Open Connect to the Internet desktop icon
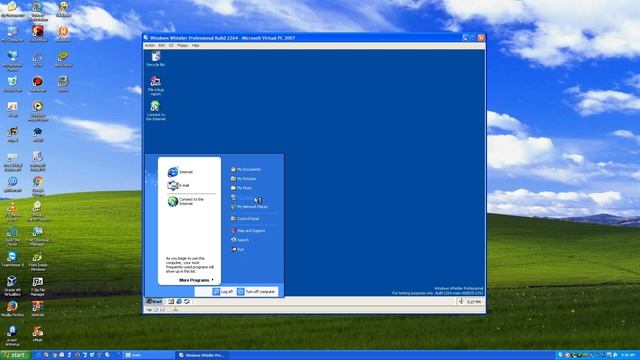The image size is (640, 360). click(x=156, y=111)
